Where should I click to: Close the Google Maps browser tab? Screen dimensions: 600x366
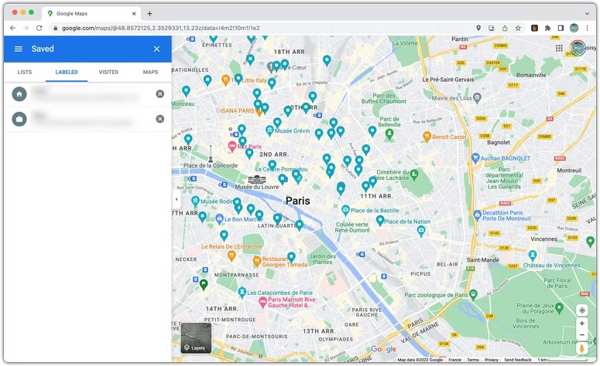point(134,13)
